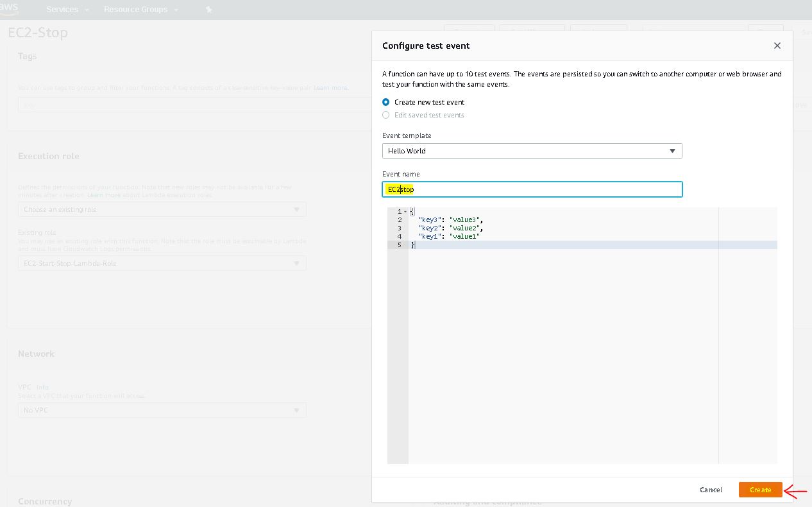Open the Choose an existing role dropdown
The height and width of the screenshot is (507, 812).
click(x=162, y=209)
